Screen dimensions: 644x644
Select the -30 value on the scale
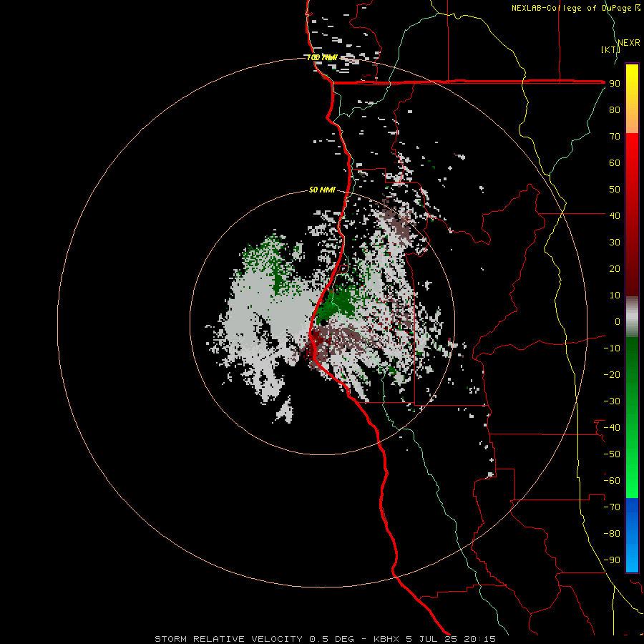point(612,401)
